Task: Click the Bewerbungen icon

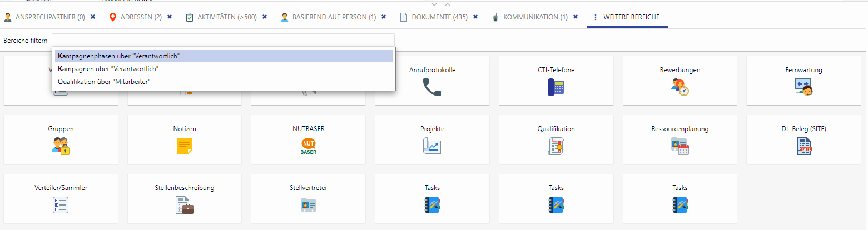Action: pos(679,87)
